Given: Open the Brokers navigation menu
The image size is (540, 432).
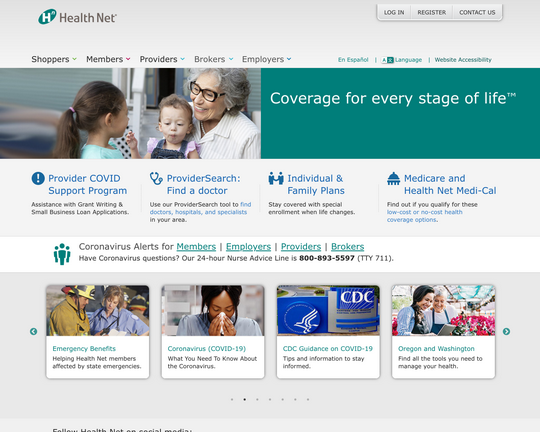Looking at the screenshot, I should pyautogui.click(x=209, y=59).
